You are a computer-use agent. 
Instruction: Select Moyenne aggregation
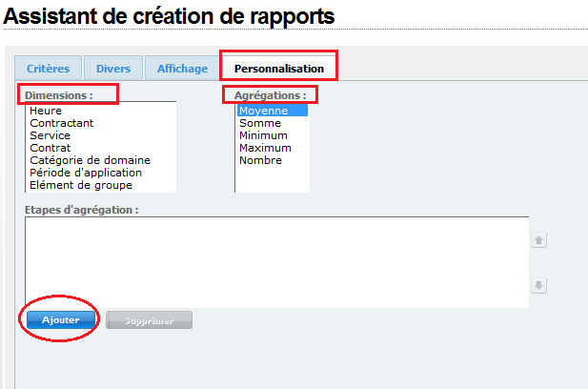[x=273, y=111]
